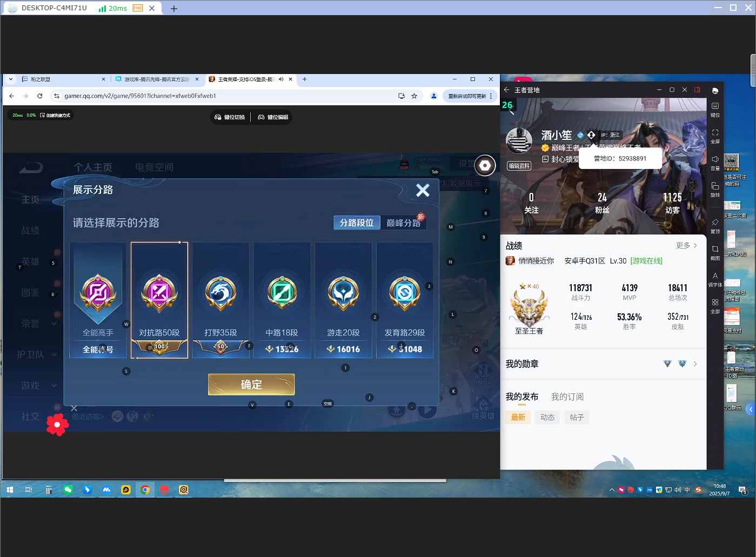
Task: Click the 24 粉丝 follower count
Action: pyautogui.click(x=602, y=203)
